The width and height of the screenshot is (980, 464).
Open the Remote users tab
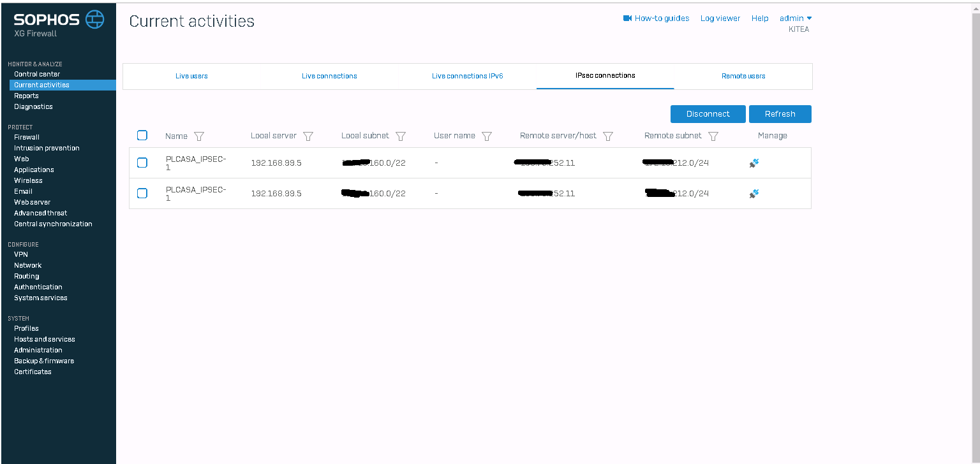(x=743, y=76)
